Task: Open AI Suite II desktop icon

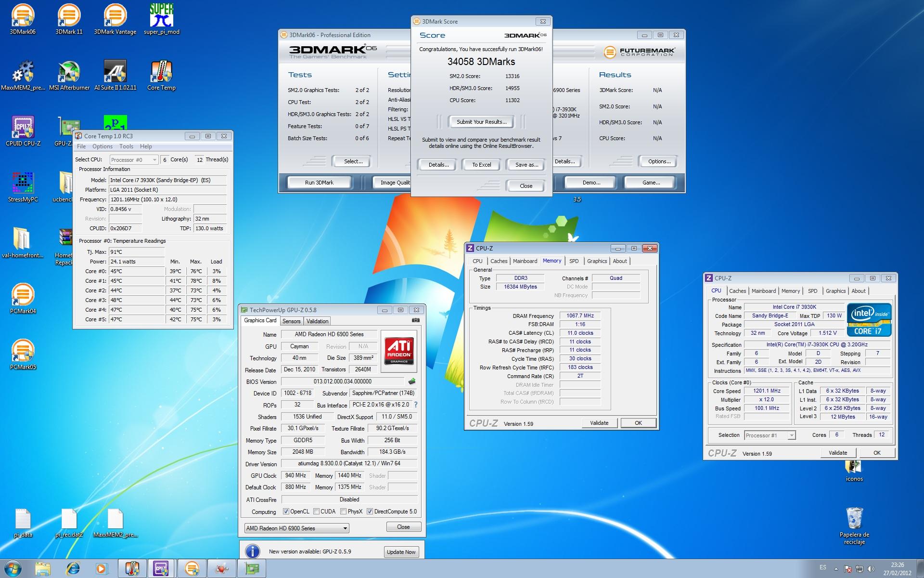Action: tap(115, 75)
